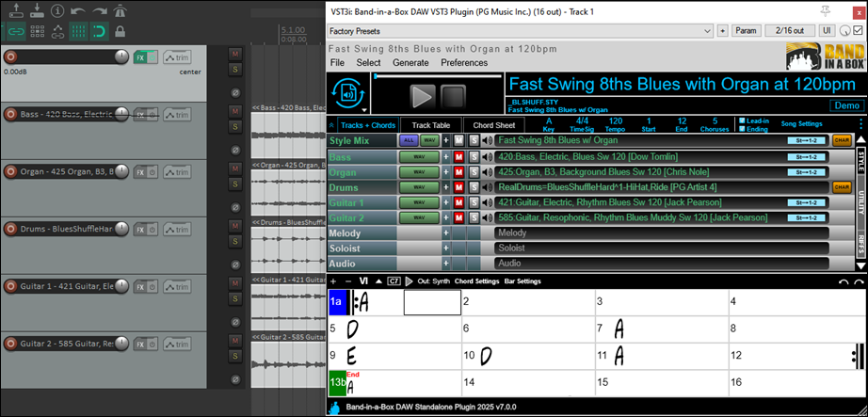Mute the Drums track in Reaper
Screen dimensions: 868x417
(x=234, y=226)
